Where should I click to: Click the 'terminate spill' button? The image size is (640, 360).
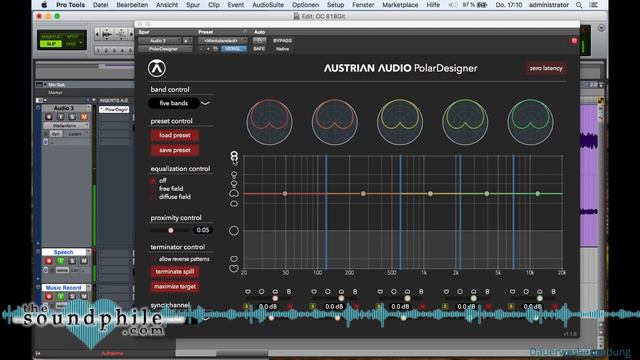[175, 271]
